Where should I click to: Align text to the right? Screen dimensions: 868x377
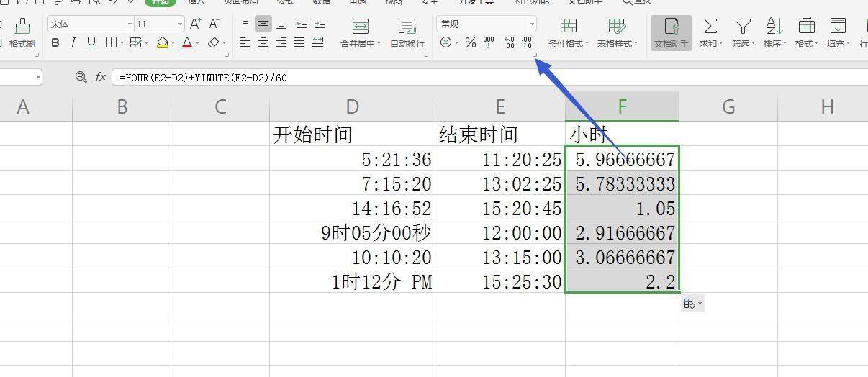tap(281, 43)
